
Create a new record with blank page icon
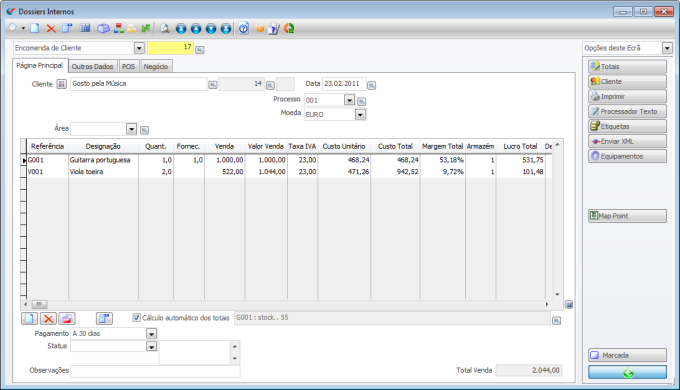click(x=35, y=28)
